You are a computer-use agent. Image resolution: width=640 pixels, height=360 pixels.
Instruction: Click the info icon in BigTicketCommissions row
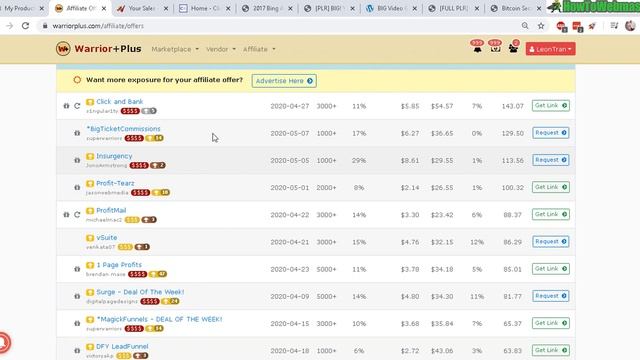(77, 133)
